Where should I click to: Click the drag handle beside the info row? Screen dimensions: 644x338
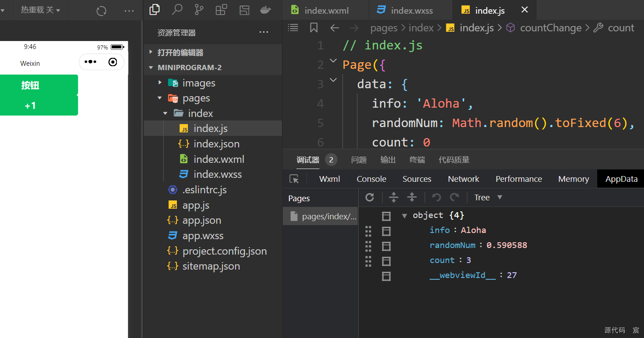[x=368, y=231]
